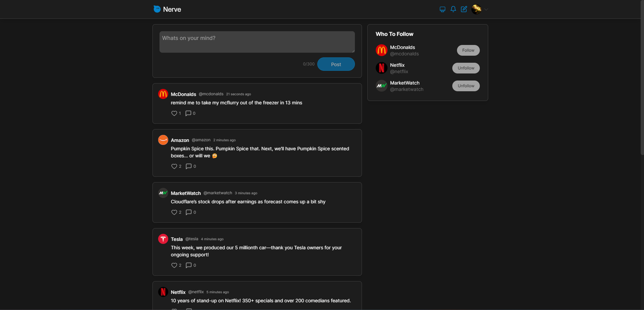Like the McDonalds mcflurry post
Image resolution: width=644 pixels, height=310 pixels.
click(x=174, y=113)
